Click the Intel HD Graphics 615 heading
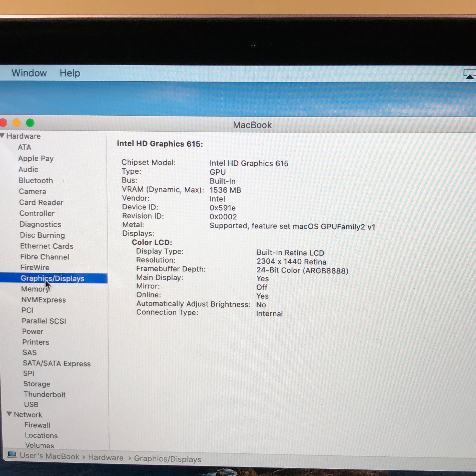Screen dimensions: 476x476 tap(160, 144)
